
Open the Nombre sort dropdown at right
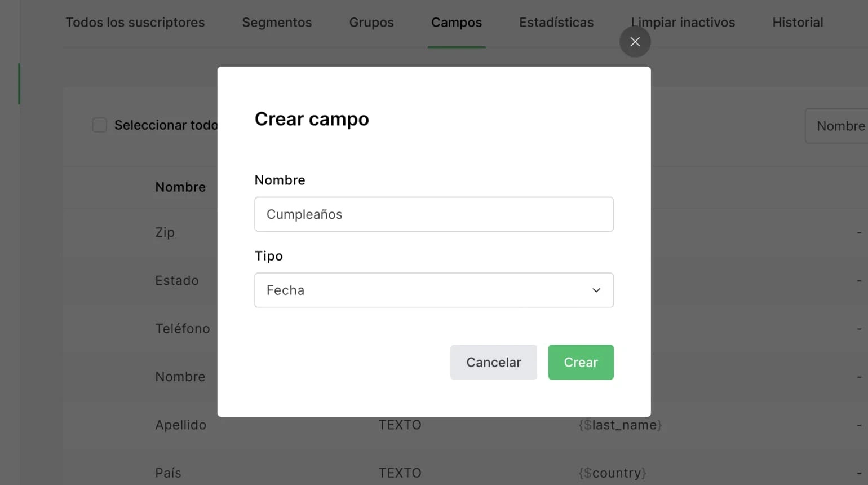pyautogui.click(x=840, y=126)
